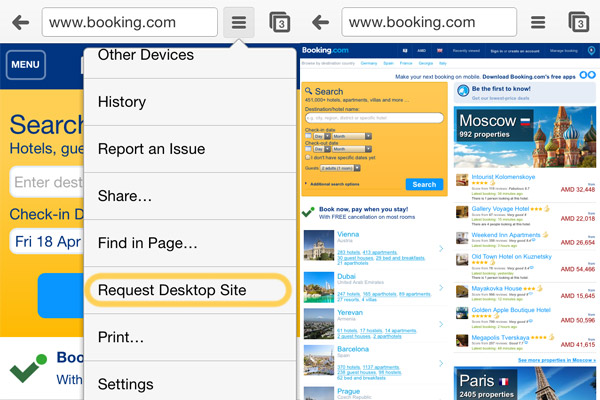
Task: Click the Manage booking link
Action: point(564,51)
